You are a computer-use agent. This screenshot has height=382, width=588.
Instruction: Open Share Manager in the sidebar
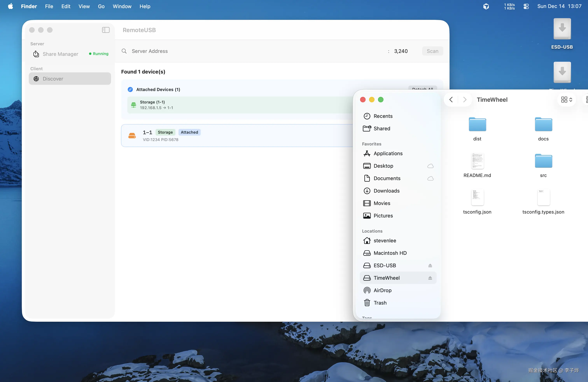pyautogui.click(x=60, y=54)
